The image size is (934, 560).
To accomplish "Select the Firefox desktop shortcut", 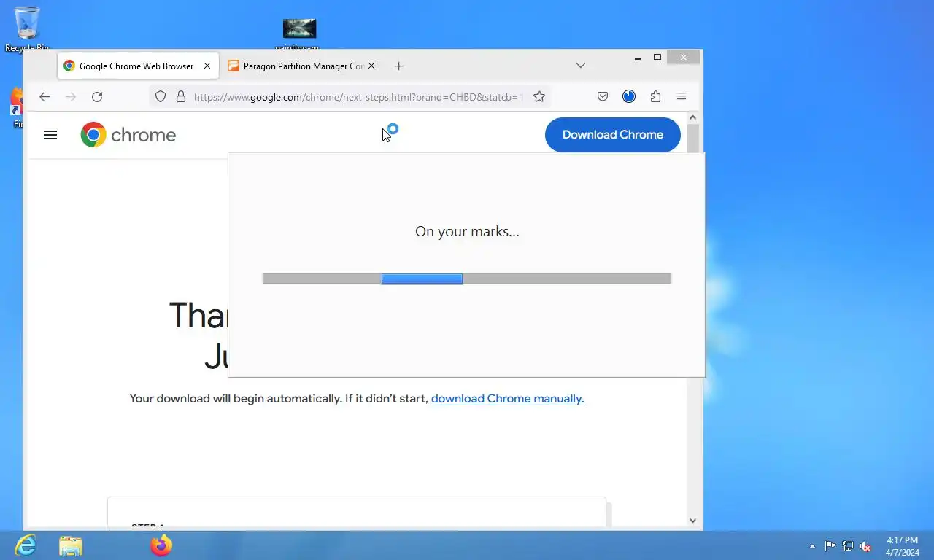I will (18, 107).
